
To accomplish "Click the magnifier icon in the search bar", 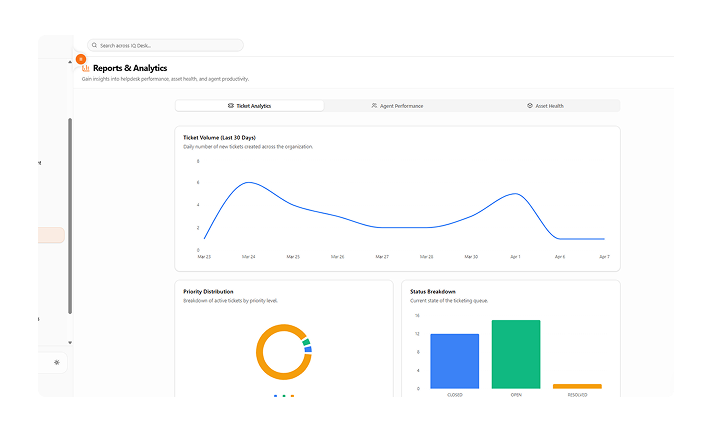I will point(94,45).
